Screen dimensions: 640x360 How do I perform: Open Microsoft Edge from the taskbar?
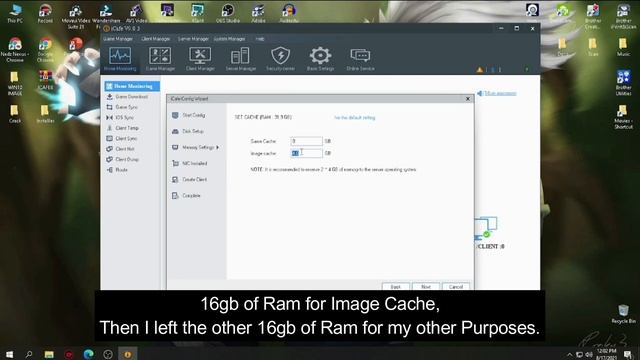click(88, 354)
